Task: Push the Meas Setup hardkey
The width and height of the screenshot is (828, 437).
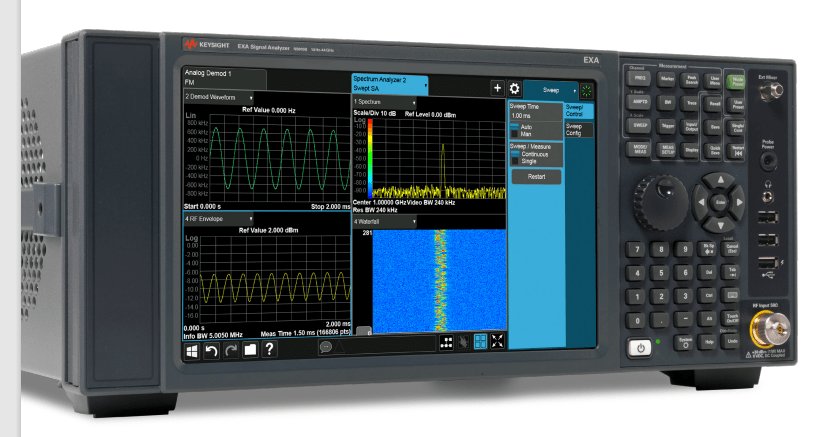Action: [668, 150]
